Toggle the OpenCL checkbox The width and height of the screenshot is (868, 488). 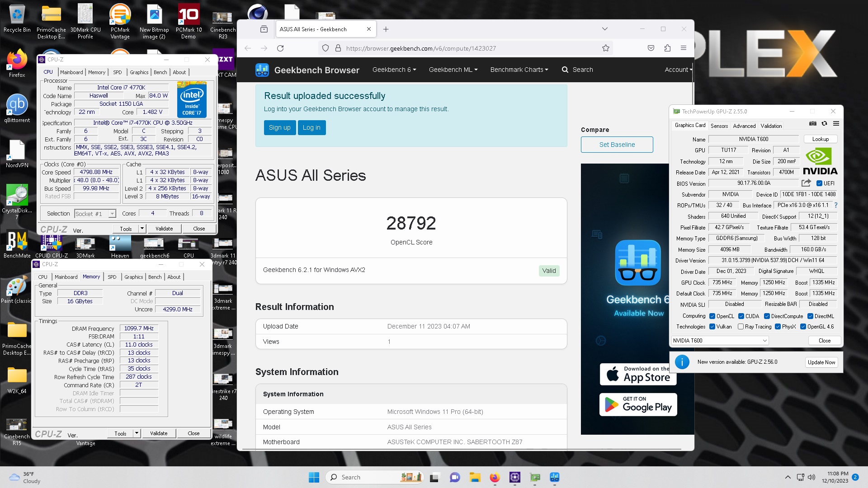pos(712,316)
